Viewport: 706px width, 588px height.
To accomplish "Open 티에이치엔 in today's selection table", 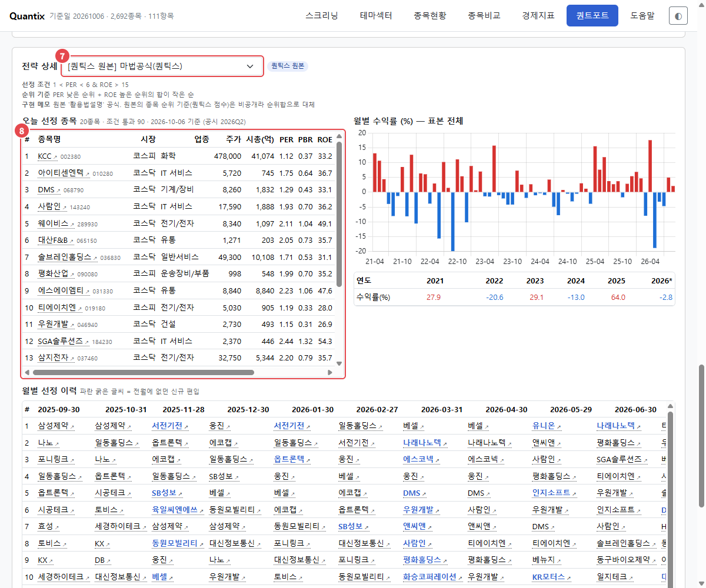I will pyautogui.click(x=60, y=308).
